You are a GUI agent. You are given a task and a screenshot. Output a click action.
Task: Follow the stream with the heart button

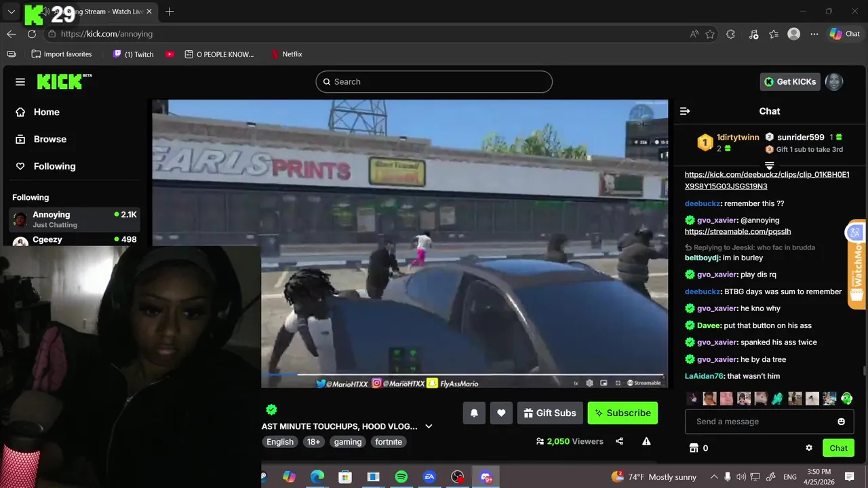(501, 413)
